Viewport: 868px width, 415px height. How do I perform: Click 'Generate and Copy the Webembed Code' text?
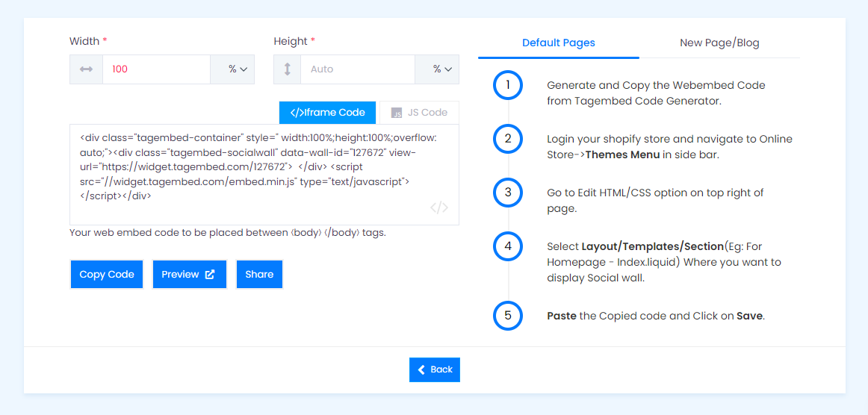point(656,93)
